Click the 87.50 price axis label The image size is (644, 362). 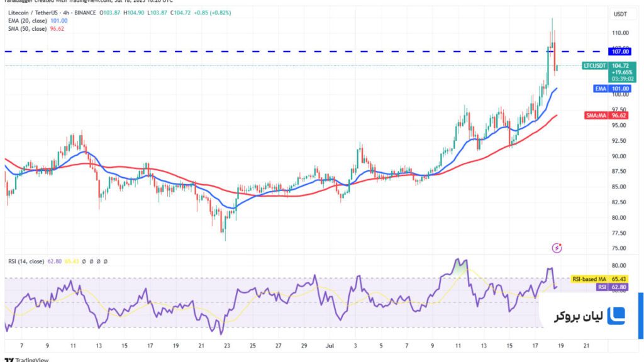point(619,171)
